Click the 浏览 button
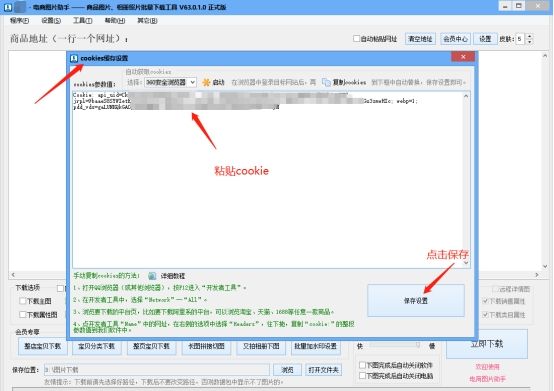 [287, 370]
